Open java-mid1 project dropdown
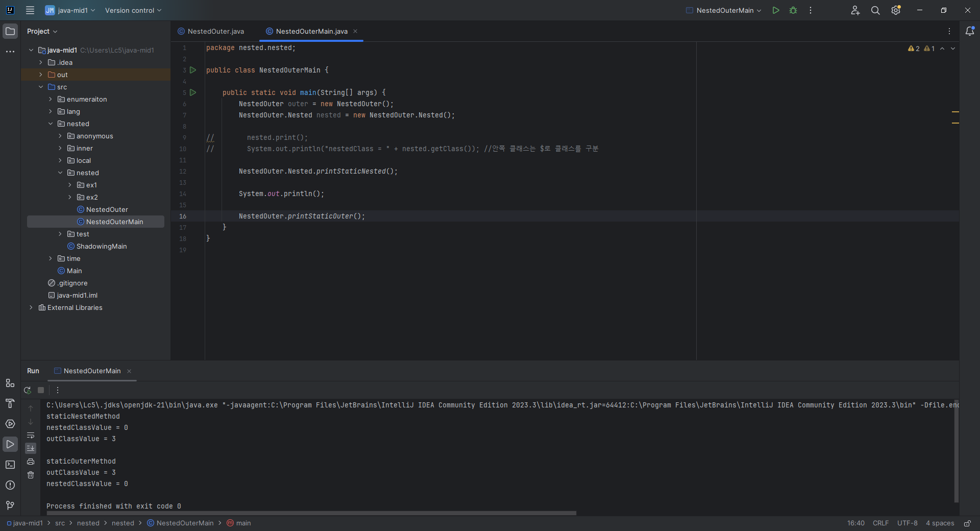This screenshot has height=531, width=980. 70,10
